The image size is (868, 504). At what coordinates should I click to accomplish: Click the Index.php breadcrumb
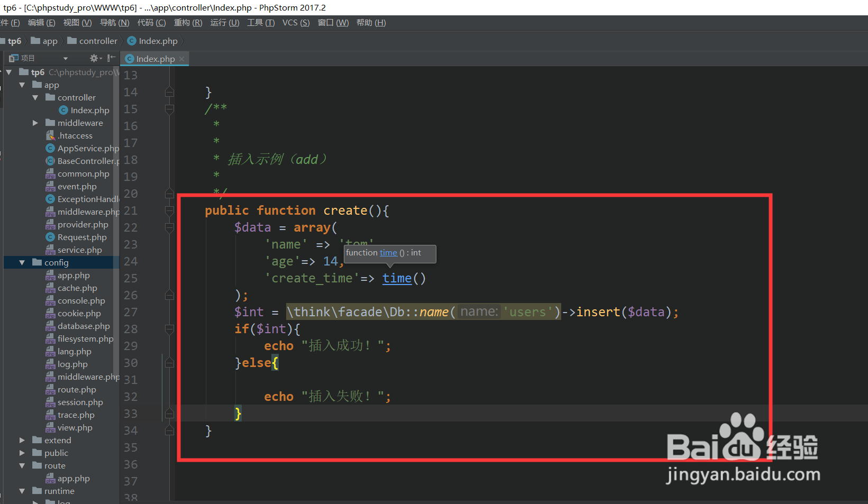point(152,41)
